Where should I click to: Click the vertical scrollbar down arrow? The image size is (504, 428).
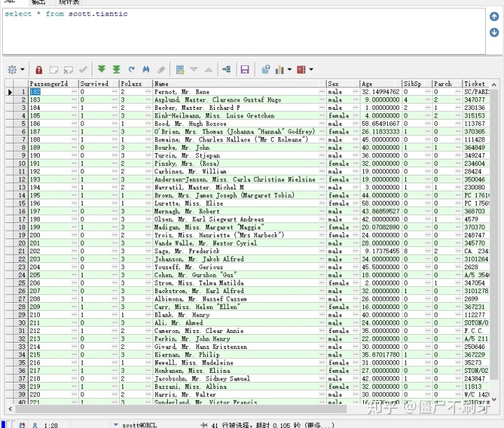494,399
